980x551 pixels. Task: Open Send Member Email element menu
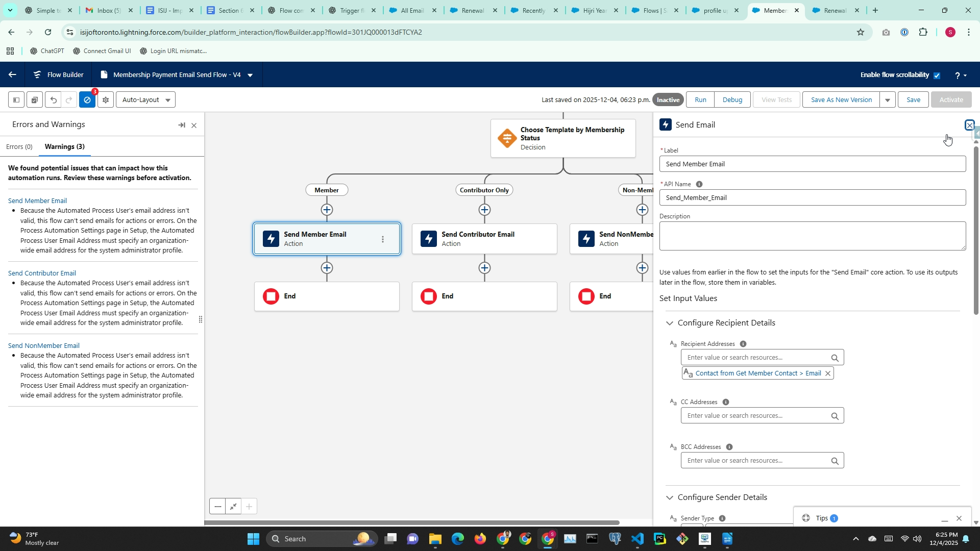coord(383,239)
